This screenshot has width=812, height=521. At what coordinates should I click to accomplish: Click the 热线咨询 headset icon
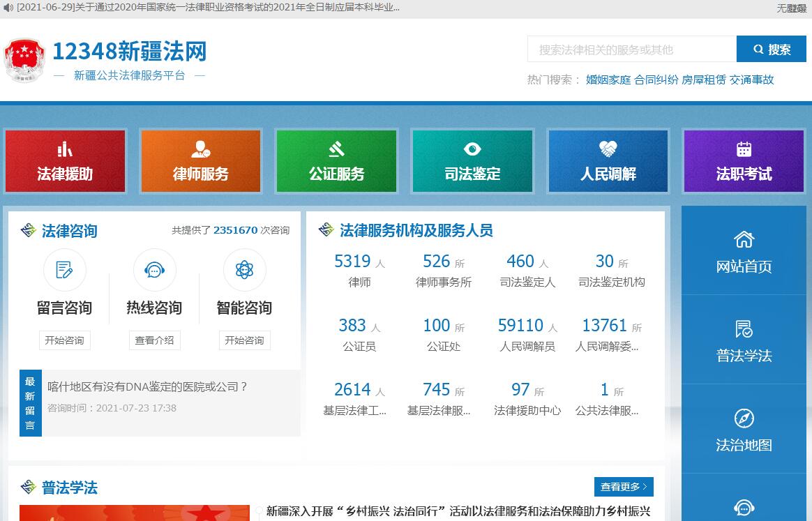click(154, 270)
